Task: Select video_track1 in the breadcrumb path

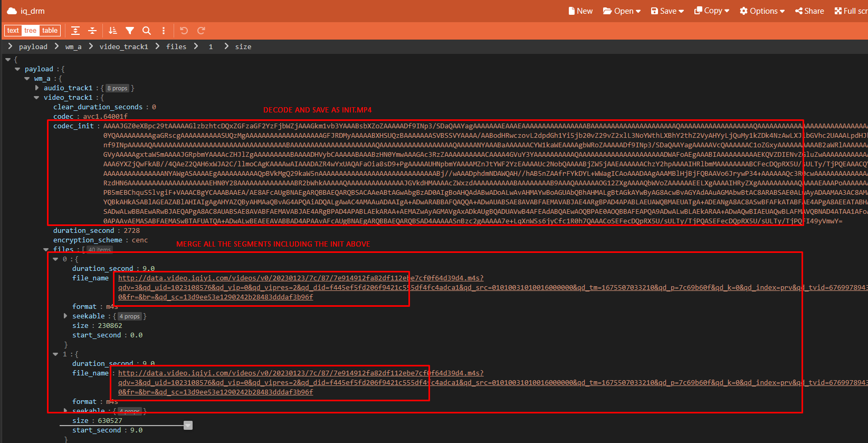Action: (124, 46)
